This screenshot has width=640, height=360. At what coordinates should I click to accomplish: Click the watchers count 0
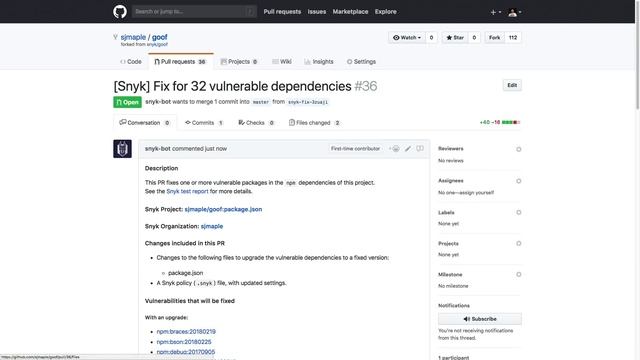pyautogui.click(x=431, y=38)
